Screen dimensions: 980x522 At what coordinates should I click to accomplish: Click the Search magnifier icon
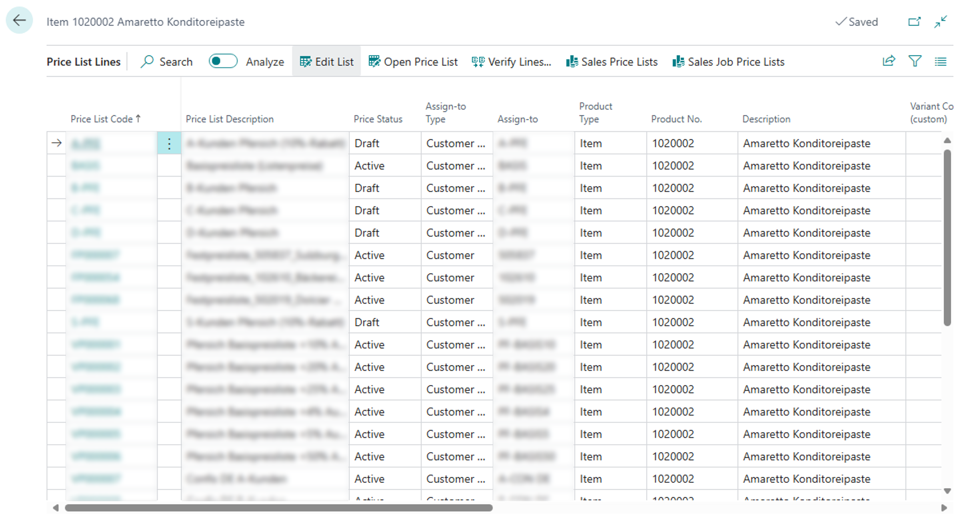coord(147,62)
